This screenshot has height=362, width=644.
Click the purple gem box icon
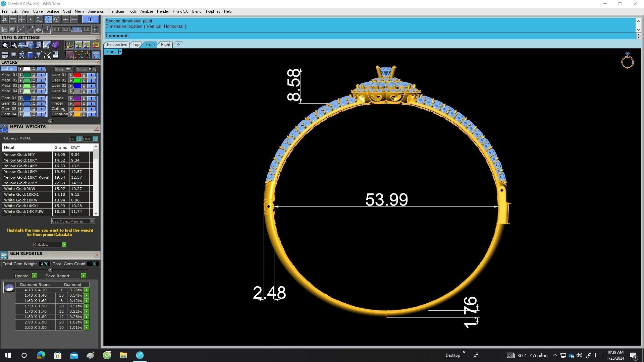tap(55, 45)
